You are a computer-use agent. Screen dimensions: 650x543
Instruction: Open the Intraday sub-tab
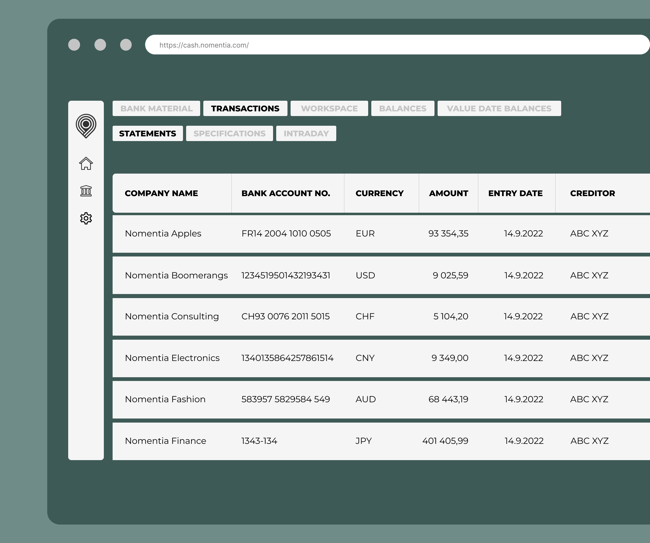point(306,133)
